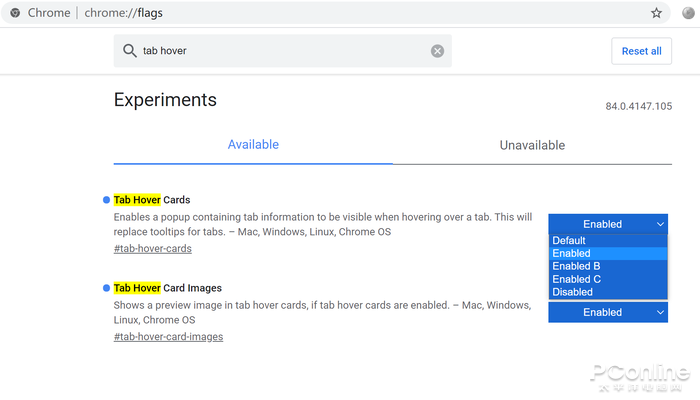Image resolution: width=700 pixels, height=400 pixels.
Task: Open the #tab-hover-cards link
Action: click(152, 249)
